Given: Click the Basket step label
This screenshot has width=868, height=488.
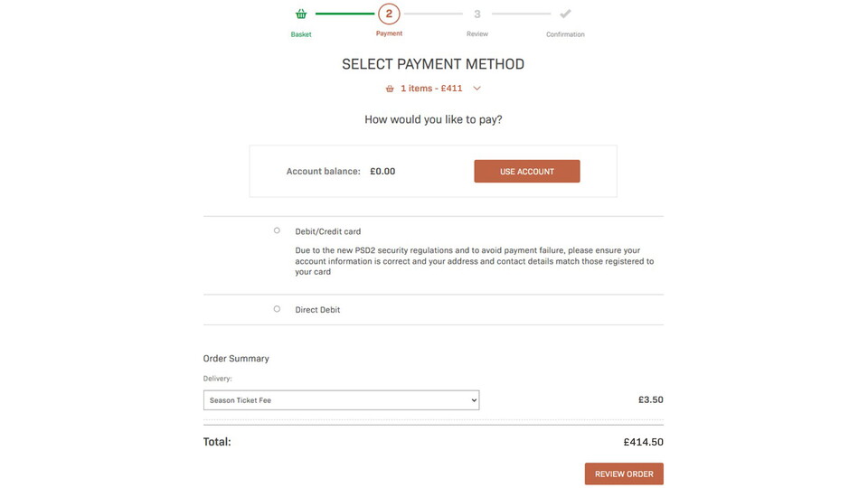Looking at the screenshot, I should (301, 34).
